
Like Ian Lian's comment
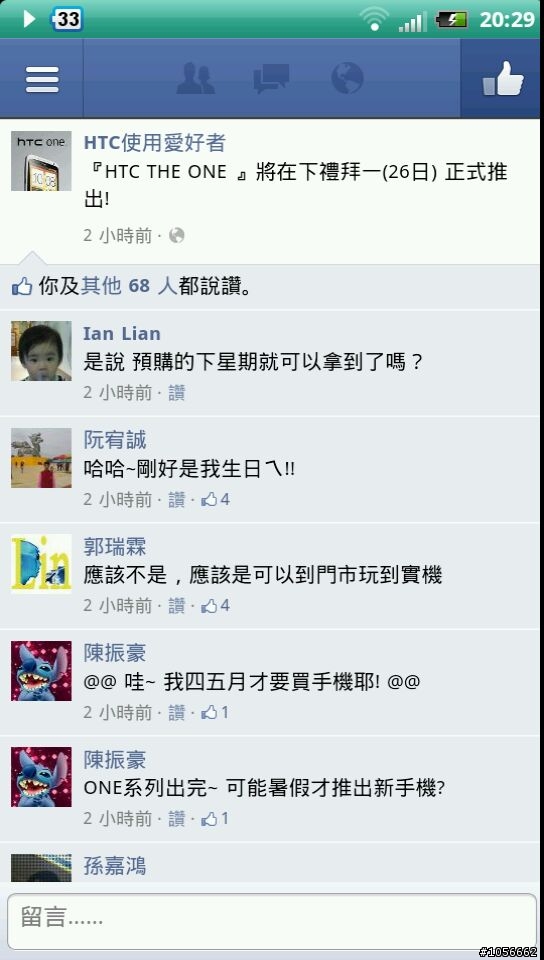click(x=176, y=392)
